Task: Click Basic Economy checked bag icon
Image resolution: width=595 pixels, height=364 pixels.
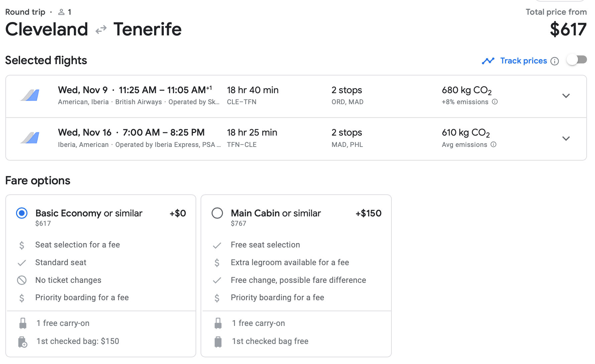Action: [22, 342]
